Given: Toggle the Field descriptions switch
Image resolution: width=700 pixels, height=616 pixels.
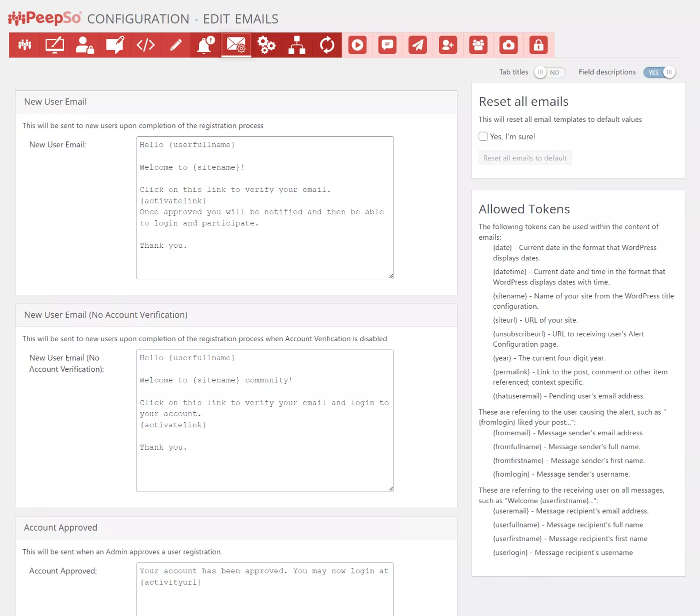Looking at the screenshot, I should (x=659, y=72).
